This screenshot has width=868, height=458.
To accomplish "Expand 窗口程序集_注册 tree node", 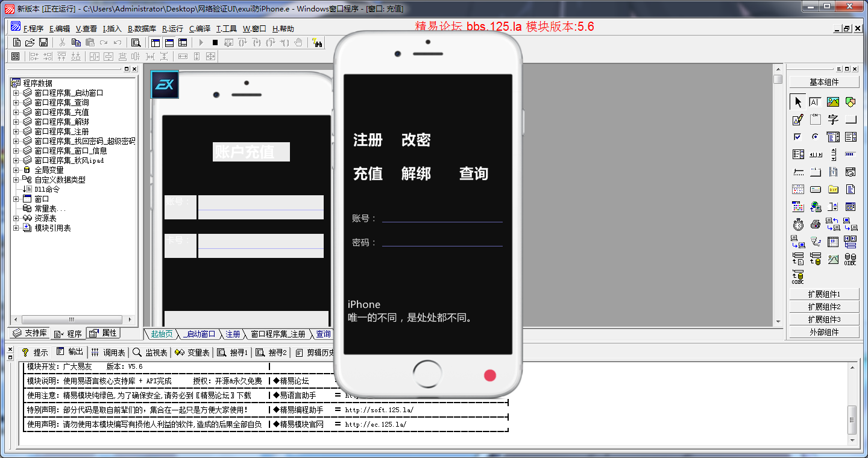I will coord(16,131).
